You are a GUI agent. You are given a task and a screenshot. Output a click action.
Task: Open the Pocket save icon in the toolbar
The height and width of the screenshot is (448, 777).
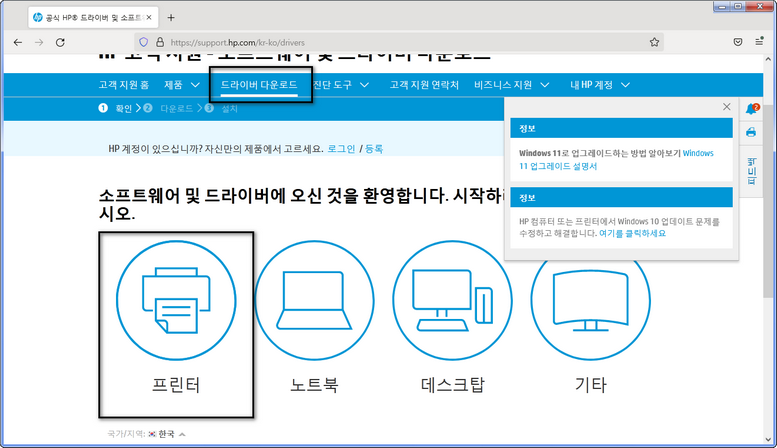pyautogui.click(x=738, y=42)
